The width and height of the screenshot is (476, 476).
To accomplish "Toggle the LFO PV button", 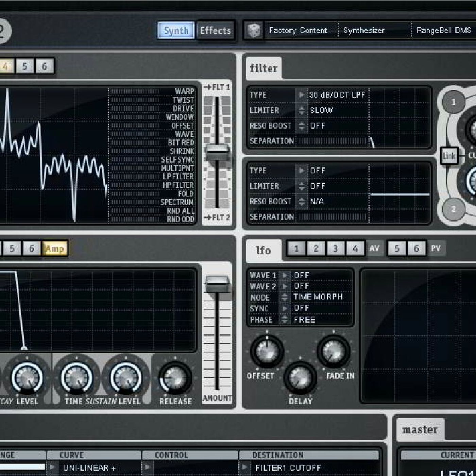I will (436, 248).
